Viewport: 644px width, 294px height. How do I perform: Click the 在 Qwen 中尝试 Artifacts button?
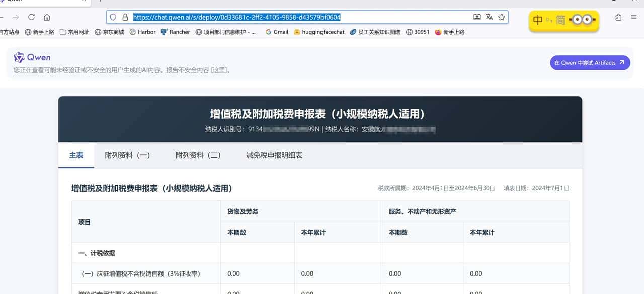coord(590,62)
